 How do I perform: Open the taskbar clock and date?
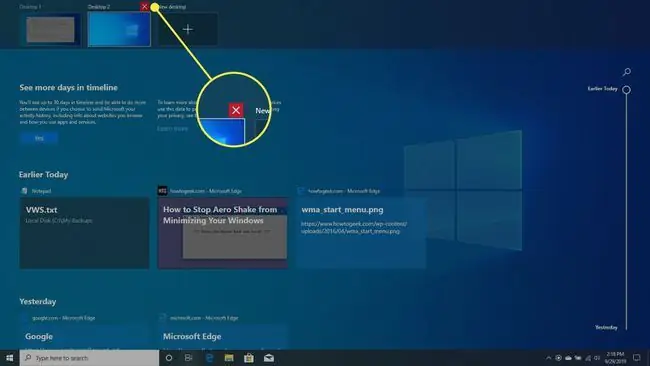coord(615,358)
